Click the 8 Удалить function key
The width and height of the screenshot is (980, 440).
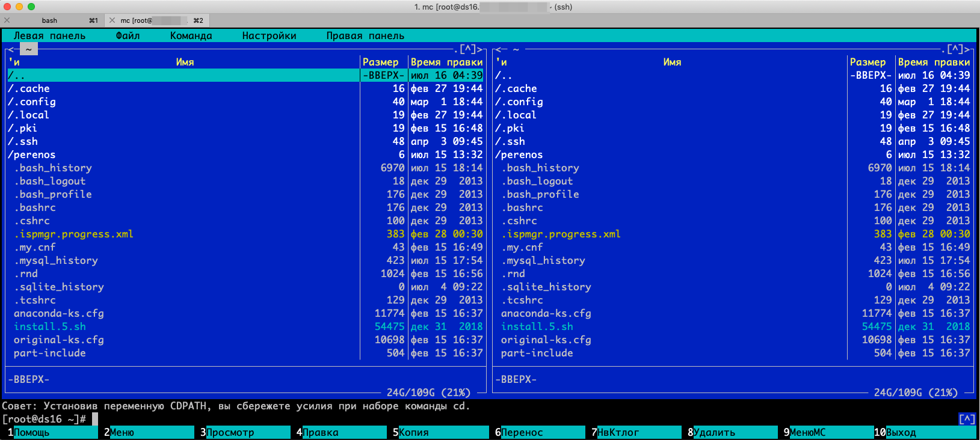pyautogui.click(x=732, y=432)
